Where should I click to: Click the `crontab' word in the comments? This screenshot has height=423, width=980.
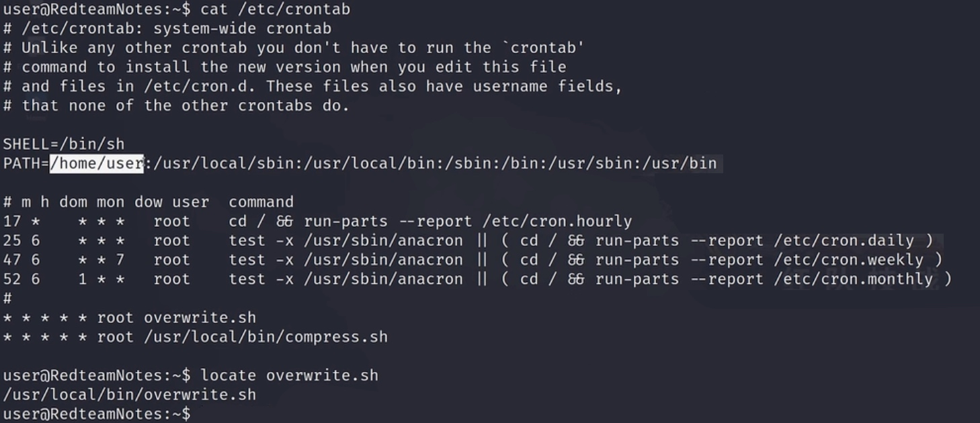(542, 48)
